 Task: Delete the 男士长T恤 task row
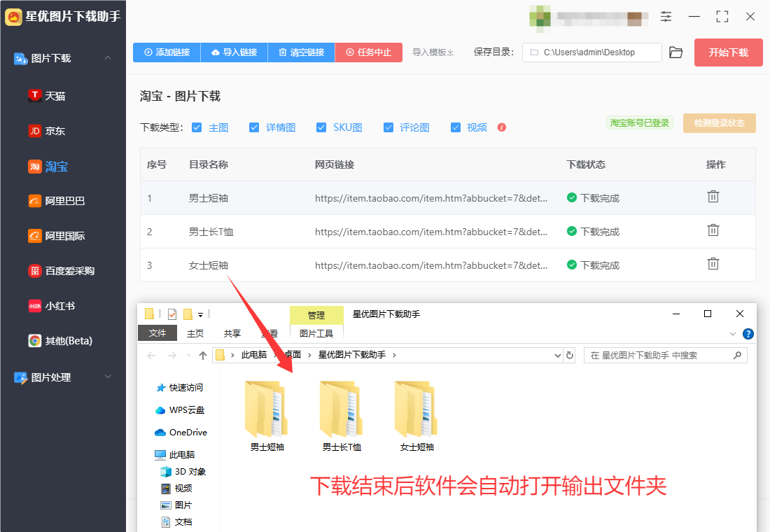tap(713, 230)
